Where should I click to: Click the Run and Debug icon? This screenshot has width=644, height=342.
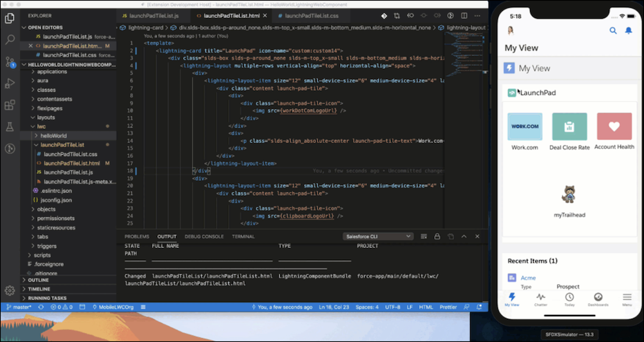pyautogui.click(x=10, y=83)
